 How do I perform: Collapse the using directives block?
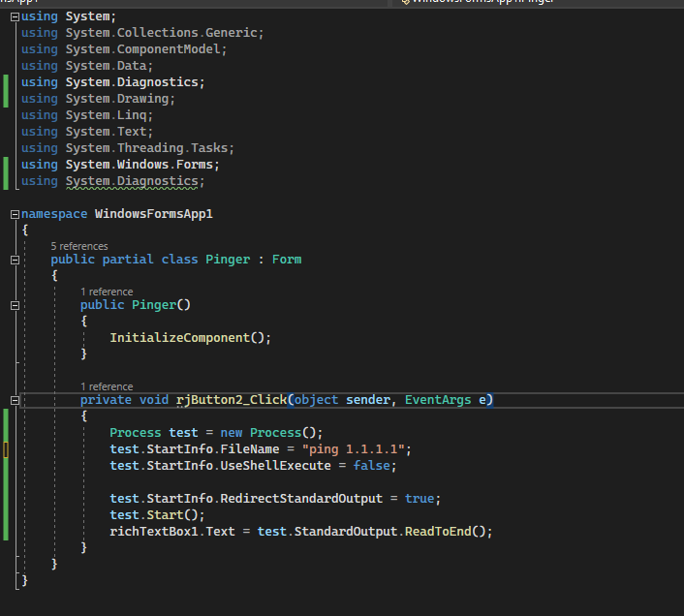pos(15,17)
